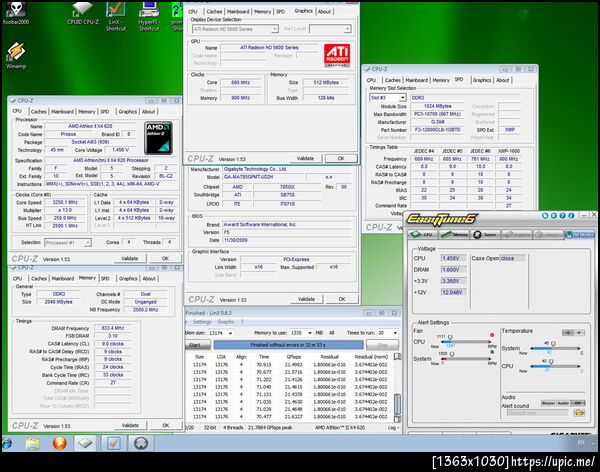Click the alert sound file path field
Viewport: 600px width, 472px height.
(537, 413)
